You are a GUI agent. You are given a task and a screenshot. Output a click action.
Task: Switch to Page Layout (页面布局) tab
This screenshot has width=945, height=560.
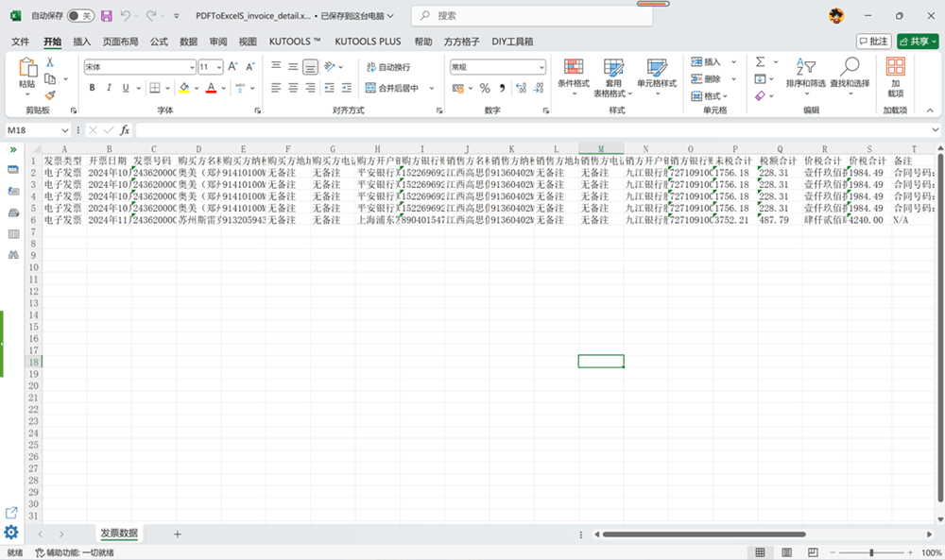(x=121, y=42)
